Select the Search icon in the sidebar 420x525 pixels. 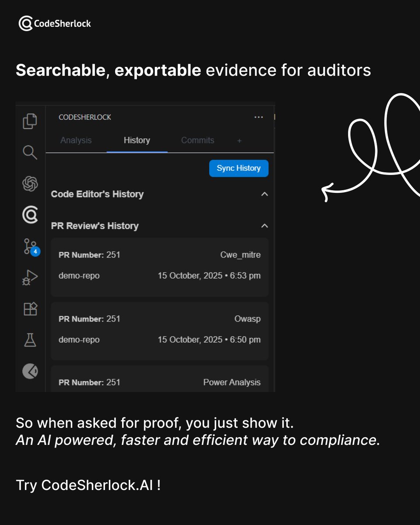30,152
